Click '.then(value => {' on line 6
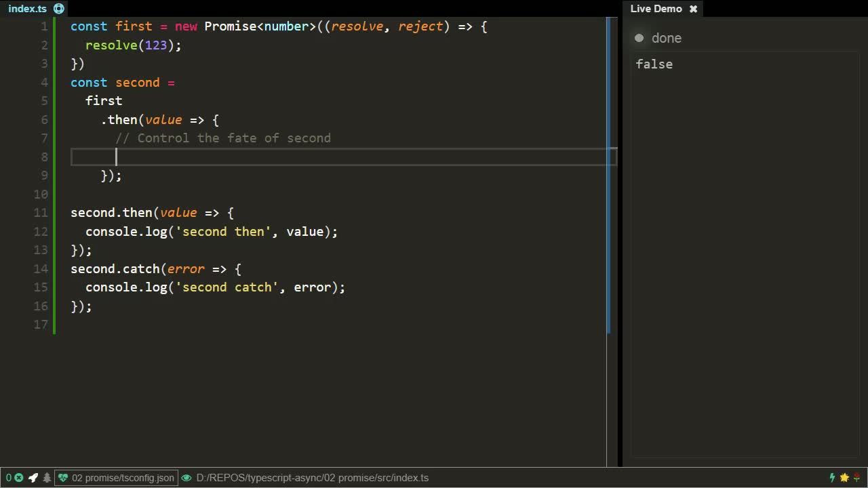This screenshot has width=868, height=488. click(x=160, y=120)
